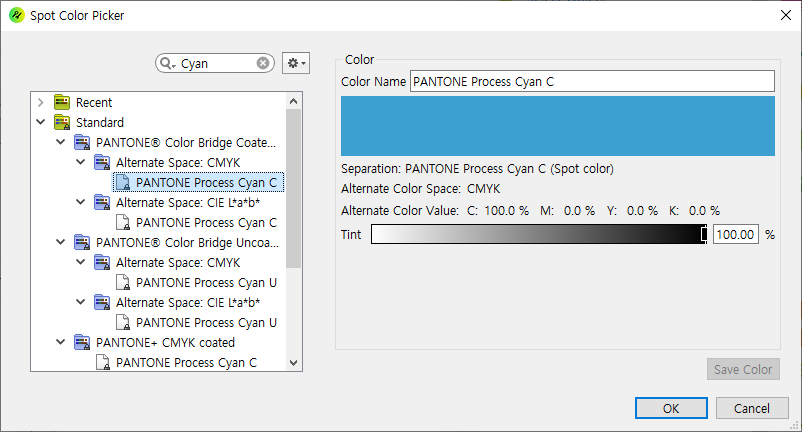Viewport: 802px width, 432px height.
Task: Click Process Cyan U icon under Uncoated CMYK
Action: point(123,282)
